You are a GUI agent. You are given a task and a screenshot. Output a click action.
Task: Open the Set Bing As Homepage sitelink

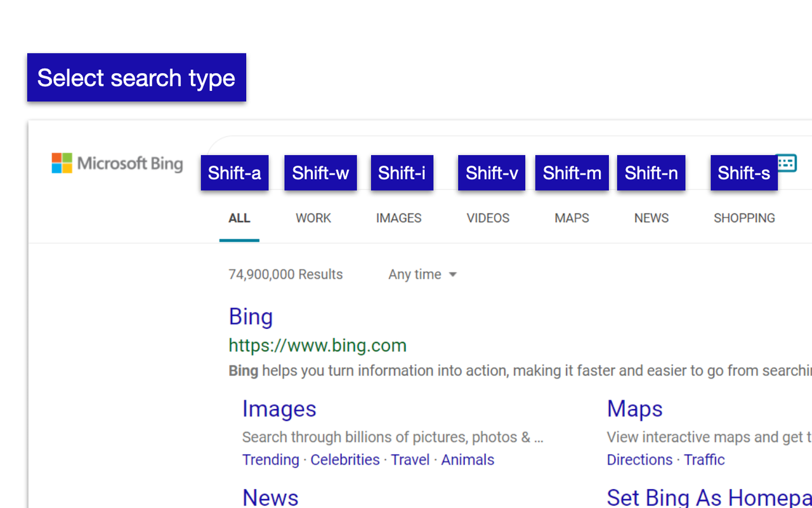pyautogui.click(x=709, y=497)
